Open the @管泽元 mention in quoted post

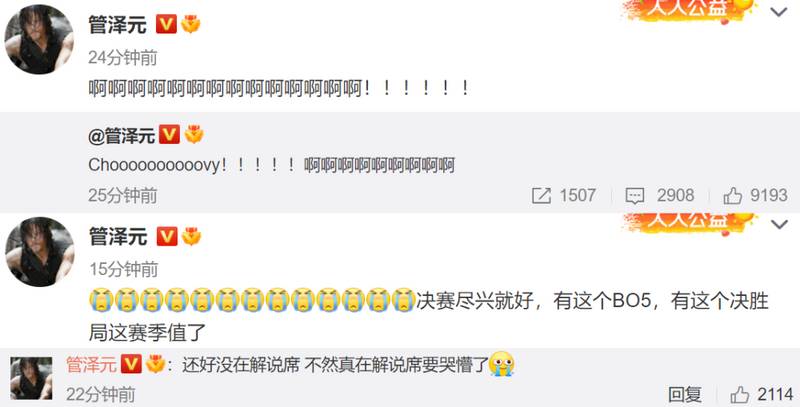coord(121,136)
